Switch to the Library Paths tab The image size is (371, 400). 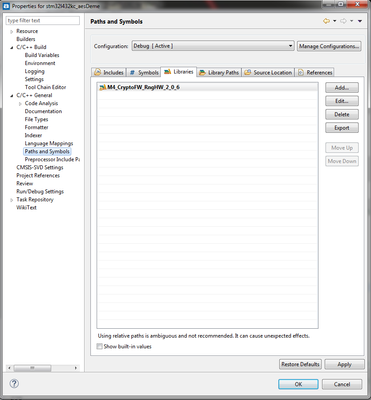(219, 72)
